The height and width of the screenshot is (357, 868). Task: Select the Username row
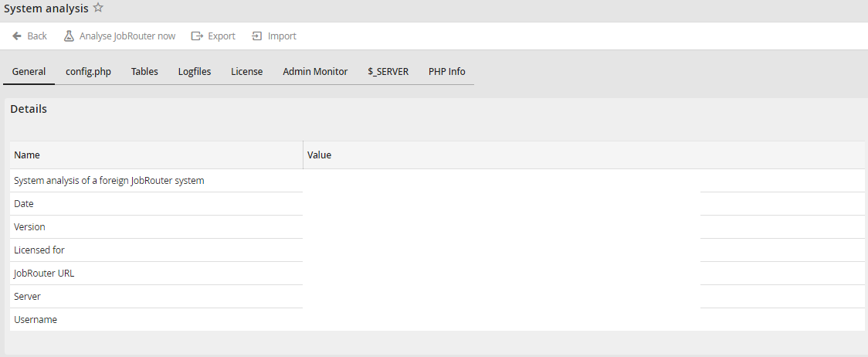(x=437, y=320)
